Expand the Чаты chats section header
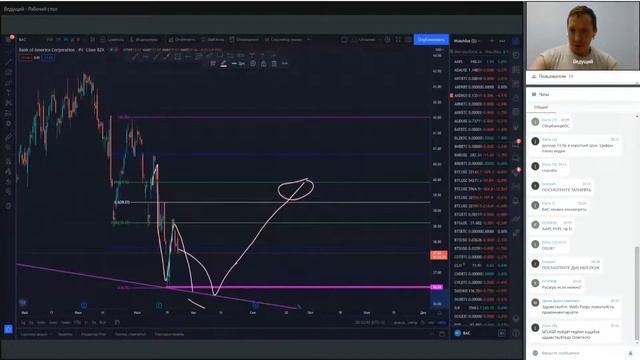 (x=540, y=94)
